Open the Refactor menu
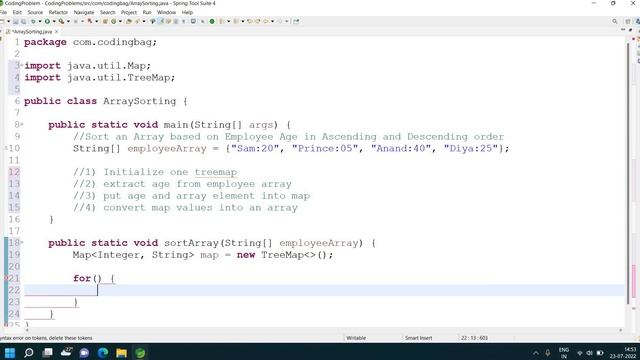Screen dimensions: 640x360 point(58,12)
